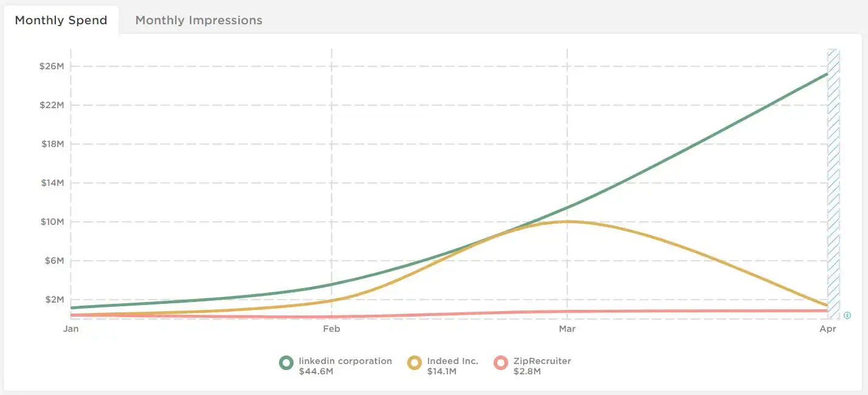Viewport: 868px width, 395px height.
Task: Switch to the Monthly Impressions tab
Action: click(x=199, y=20)
